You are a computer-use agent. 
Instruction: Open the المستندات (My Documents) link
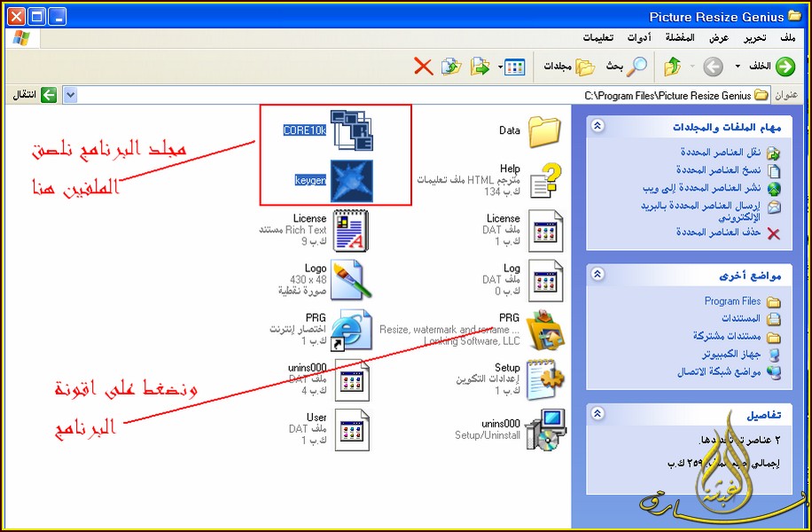click(x=741, y=318)
